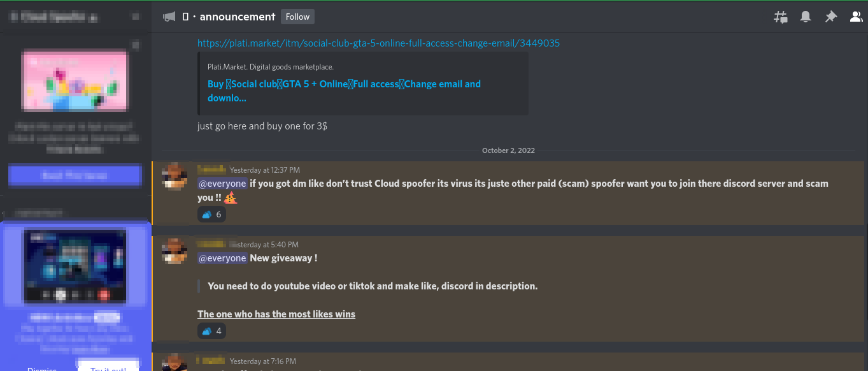Browse threads in this channel
Viewport: 868px width, 371px height.
[x=780, y=17]
